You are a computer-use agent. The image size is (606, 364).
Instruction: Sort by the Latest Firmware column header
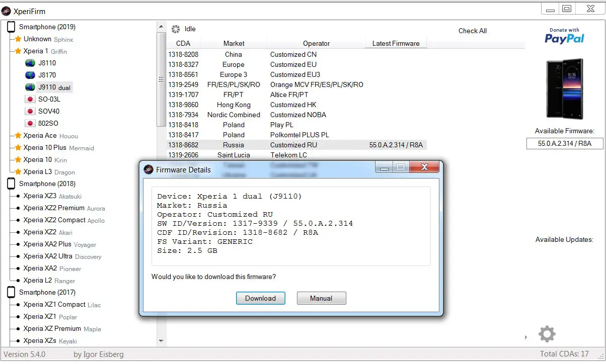point(396,43)
